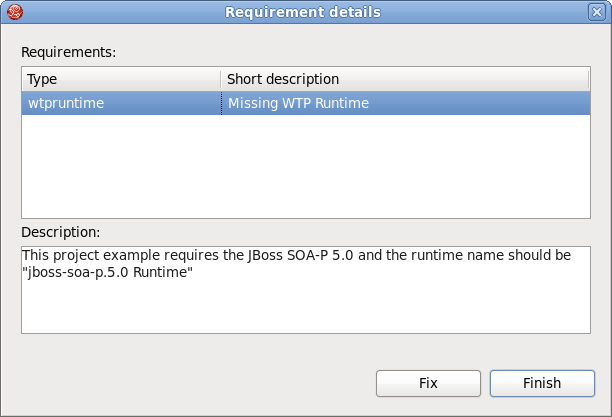The height and width of the screenshot is (417, 612).
Task: Click the Requirement details title bar
Action: tap(302, 12)
